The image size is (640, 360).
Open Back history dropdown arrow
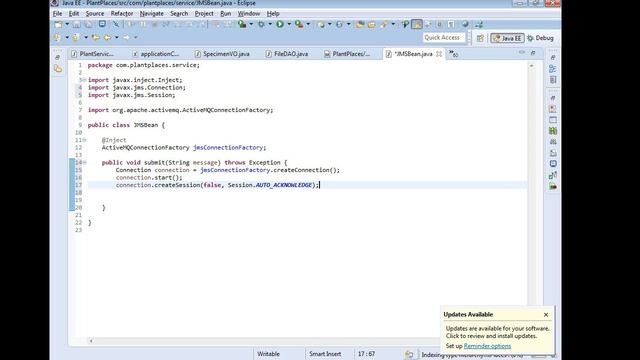point(116,38)
